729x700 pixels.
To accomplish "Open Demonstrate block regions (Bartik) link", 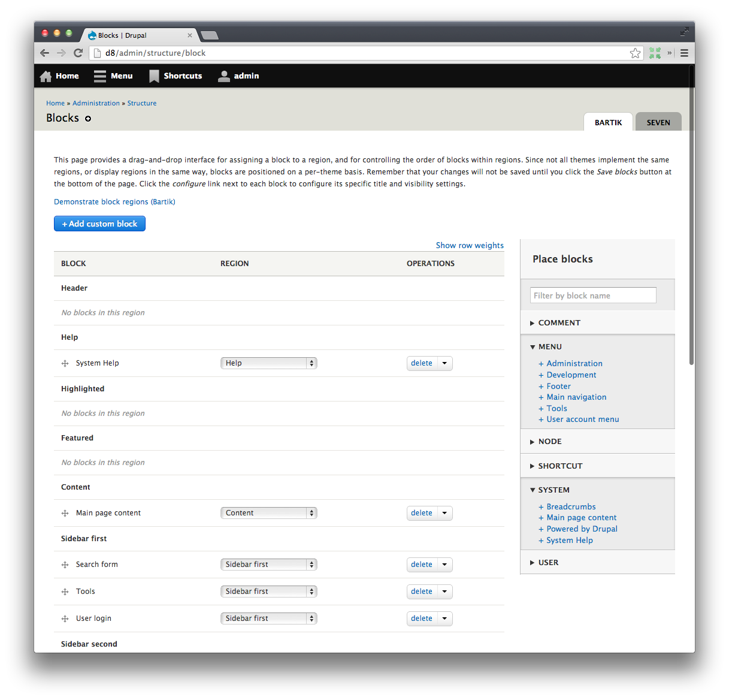I will (114, 201).
